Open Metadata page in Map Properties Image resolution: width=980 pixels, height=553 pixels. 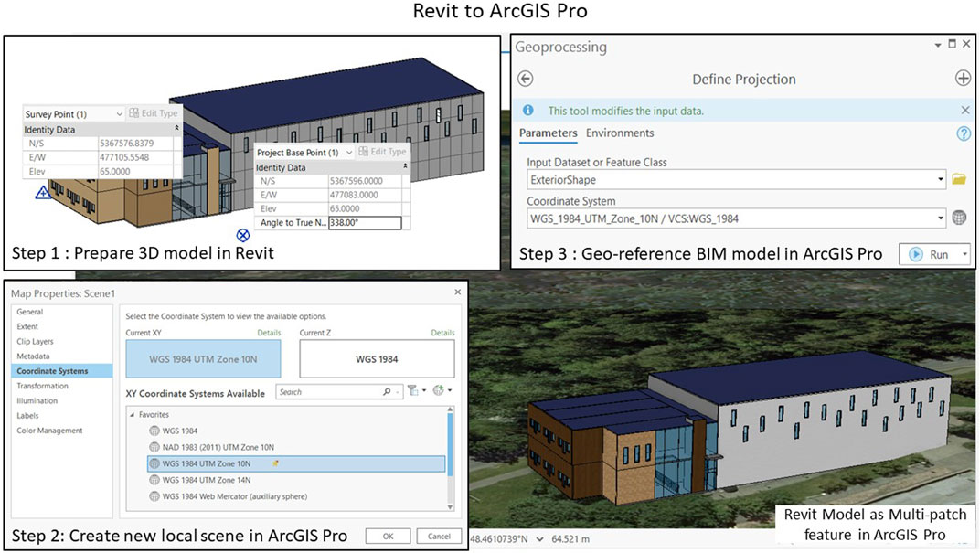[33, 356]
